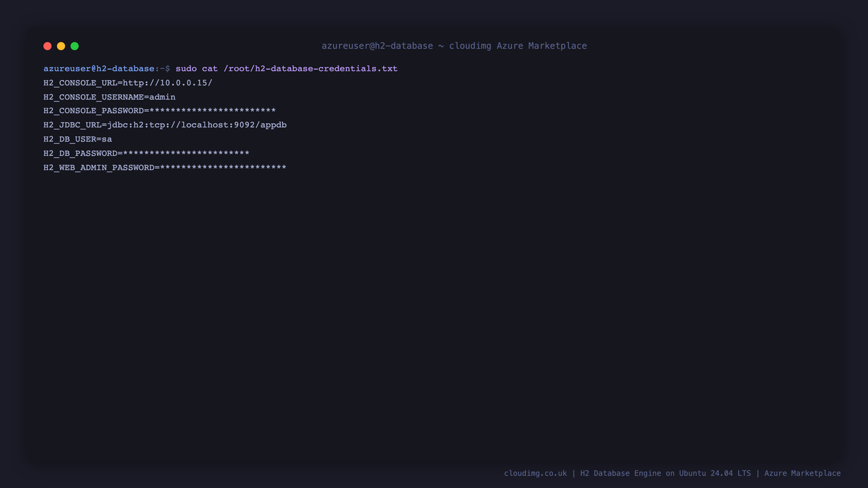868x488 pixels.
Task: Select the H2_CONSOLE_USERNAME=admin line
Action: pyautogui.click(x=109, y=97)
